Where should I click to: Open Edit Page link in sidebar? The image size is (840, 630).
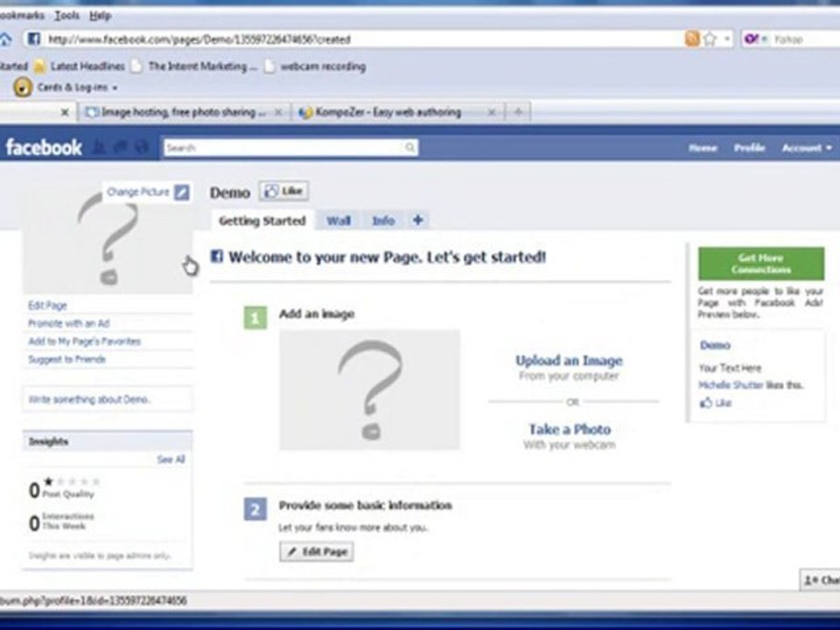[x=47, y=305]
